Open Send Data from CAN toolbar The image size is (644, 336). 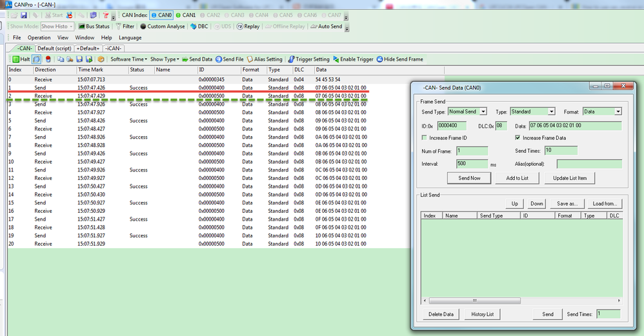pyautogui.click(x=197, y=59)
